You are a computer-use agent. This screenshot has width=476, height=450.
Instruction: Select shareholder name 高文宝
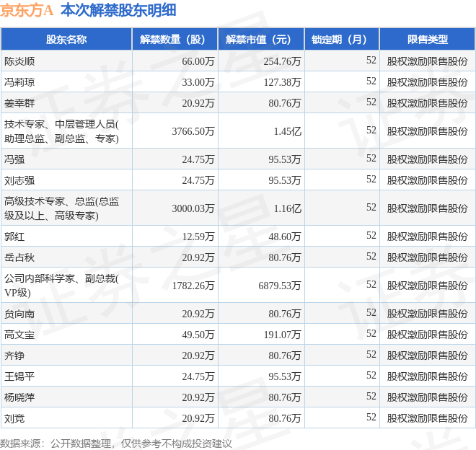pyautogui.click(x=19, y=335)
